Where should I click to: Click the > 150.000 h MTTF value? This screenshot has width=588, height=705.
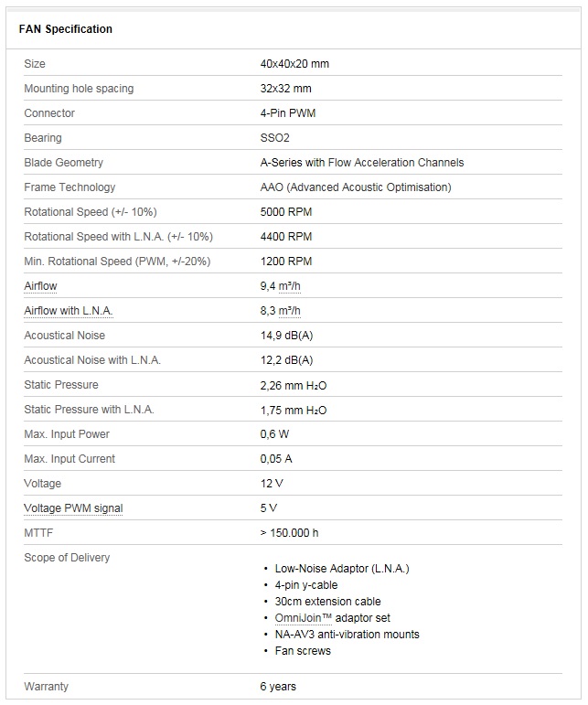[289, 533]
